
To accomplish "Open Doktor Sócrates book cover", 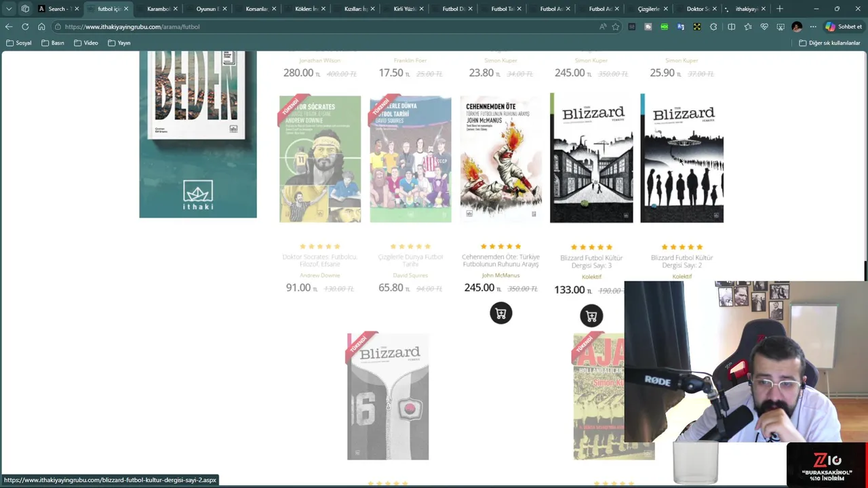I will pos(320,159).
